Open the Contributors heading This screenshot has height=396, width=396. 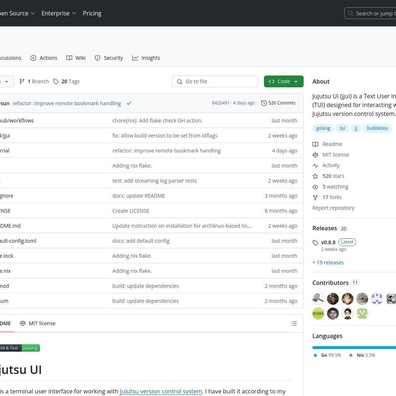click(x=330, y=283)
